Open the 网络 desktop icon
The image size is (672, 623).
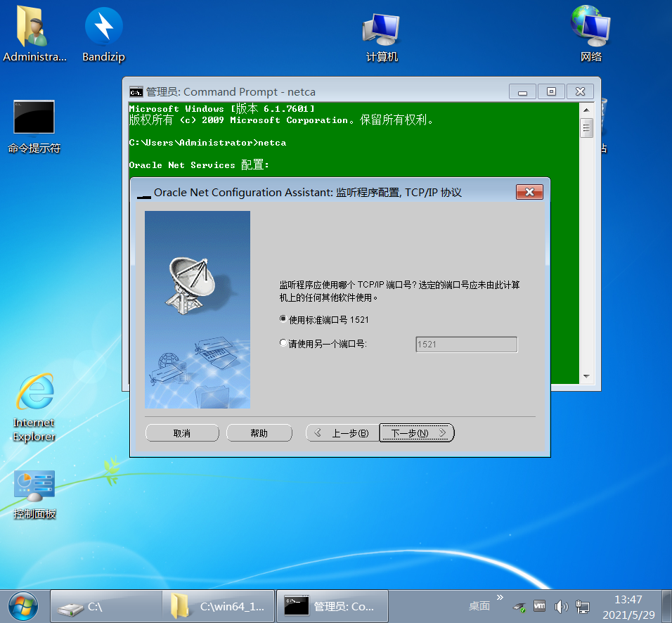click(x=590, y=28)
